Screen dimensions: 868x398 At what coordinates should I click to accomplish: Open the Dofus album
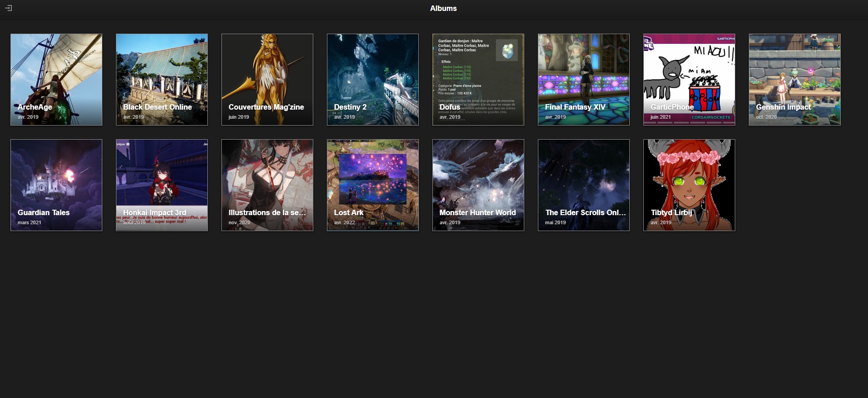click(x=478, y=80)
